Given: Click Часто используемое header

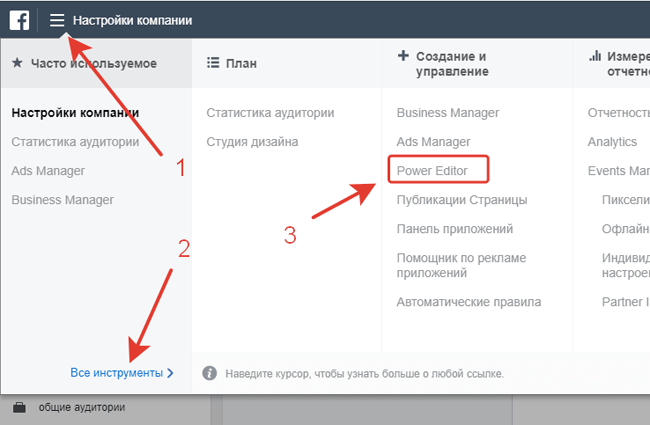Looking at the screenshot, I should click(x=94, y=63).
